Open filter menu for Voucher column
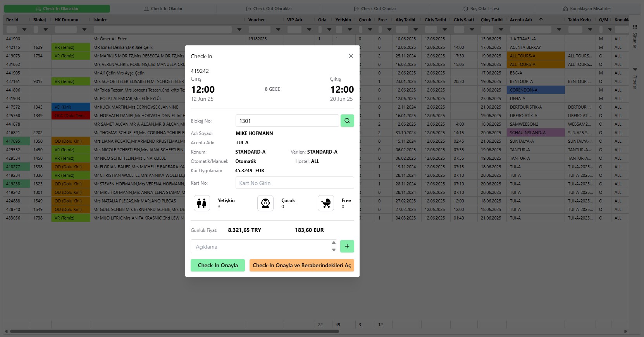 pos(278,29)
